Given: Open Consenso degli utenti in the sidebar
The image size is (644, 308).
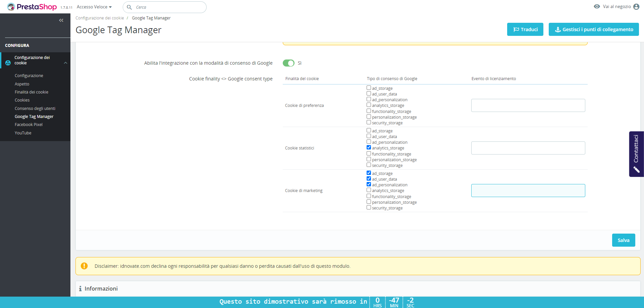Looking at the screenshot, I should click(x=35, y=109).
